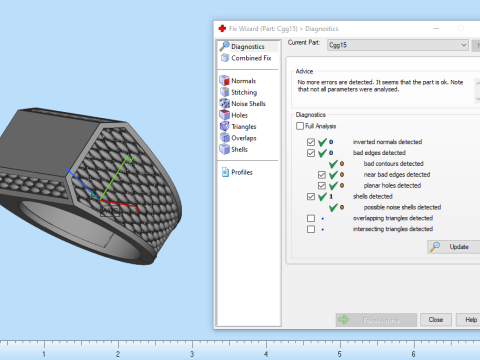The height and width of the screenshot is (360, 480).
Task: Enable intersecting triangles detected checkbox
Action: pos(311,229)
